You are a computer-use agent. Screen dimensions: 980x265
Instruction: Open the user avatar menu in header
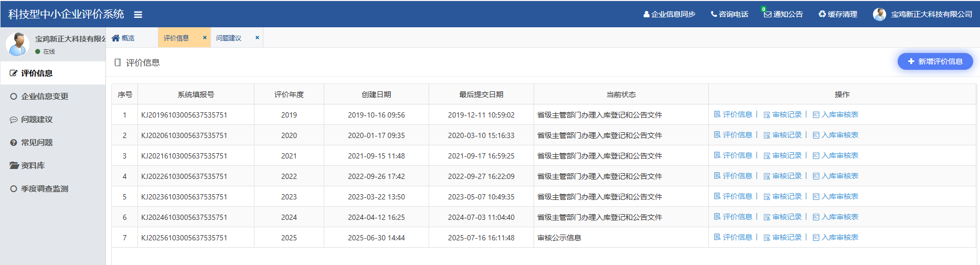tap(879, 15)
